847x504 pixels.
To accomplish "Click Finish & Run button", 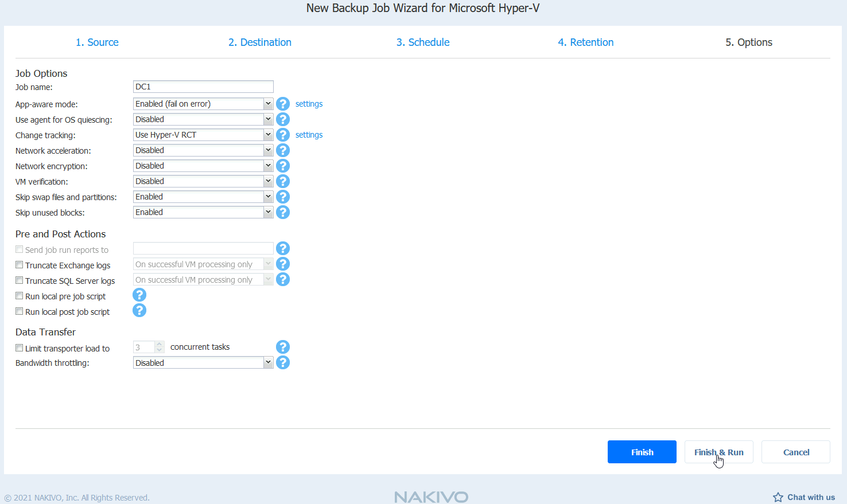I will [x=719, y=452].
